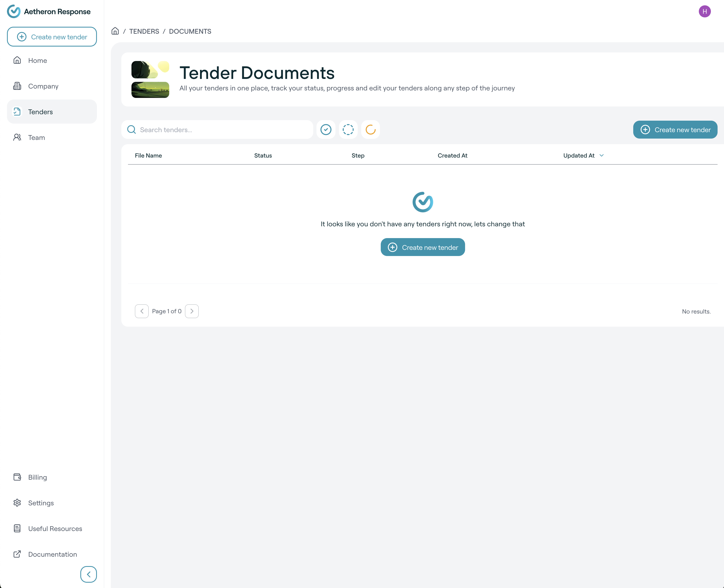
Task: Open Company section in sidebar
Action: coord(43,86)
